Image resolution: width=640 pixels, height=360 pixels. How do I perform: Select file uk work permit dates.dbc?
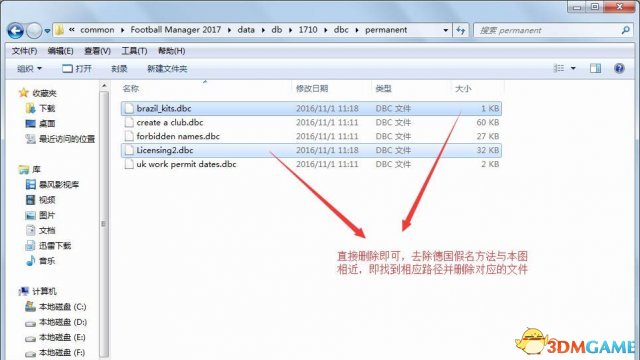coord(311,164)
